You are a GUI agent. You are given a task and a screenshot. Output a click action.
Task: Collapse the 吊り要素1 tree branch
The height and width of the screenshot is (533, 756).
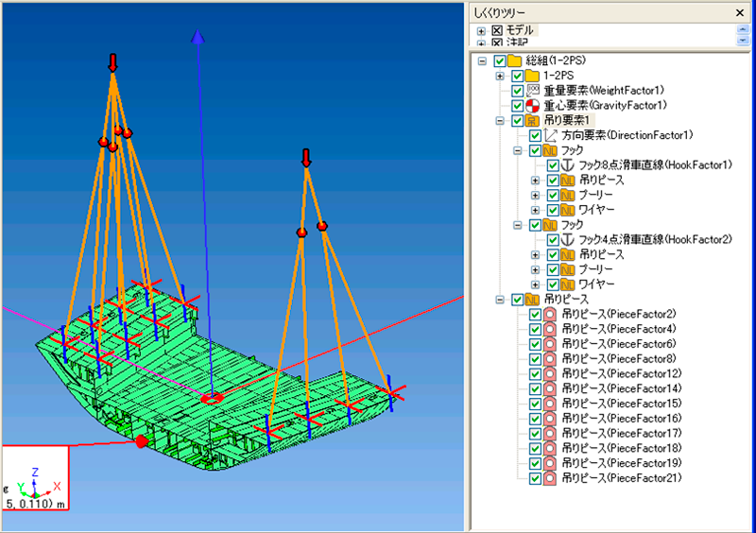(500, 121)
